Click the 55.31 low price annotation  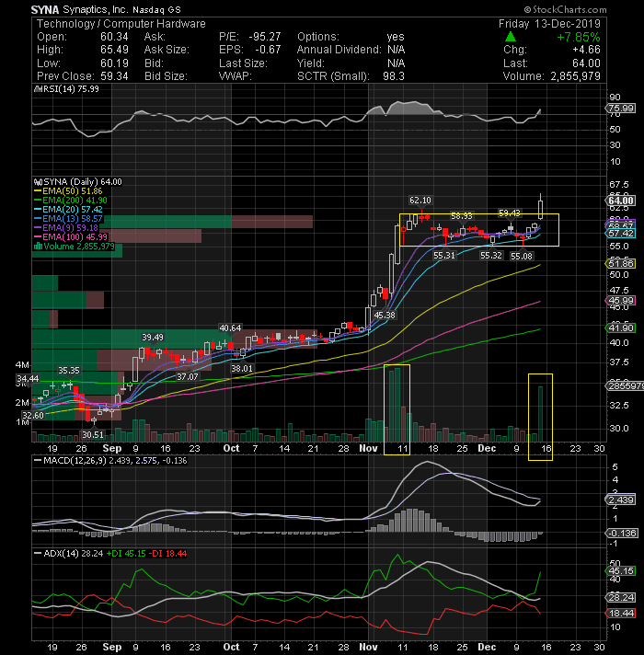(x=444, y=255)
